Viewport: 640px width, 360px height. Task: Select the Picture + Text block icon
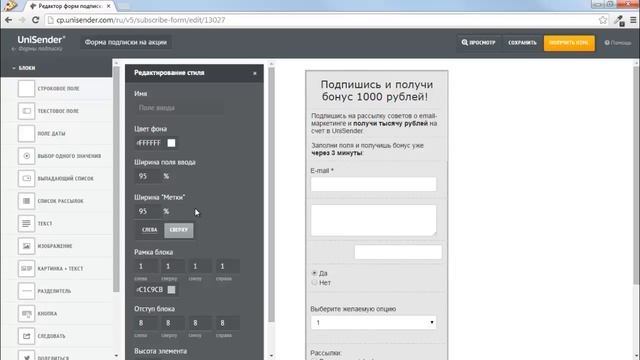[26, 268]
